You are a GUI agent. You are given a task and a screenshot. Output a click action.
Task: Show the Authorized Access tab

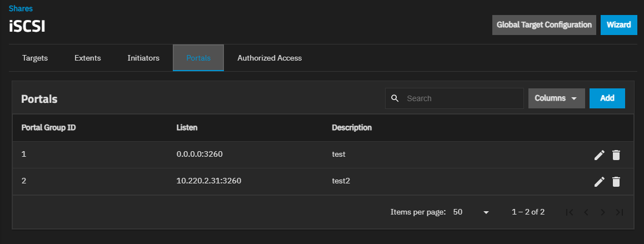click(x=269, y=58)
